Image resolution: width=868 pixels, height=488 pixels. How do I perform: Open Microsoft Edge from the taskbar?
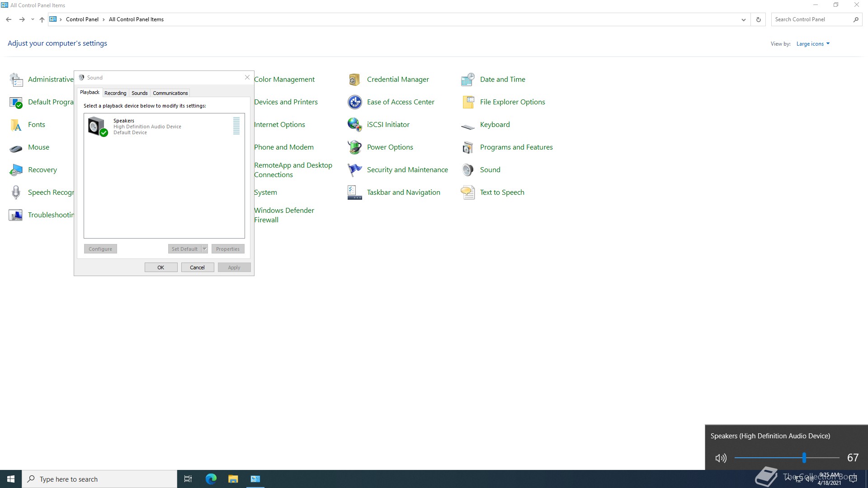[211, 479]
